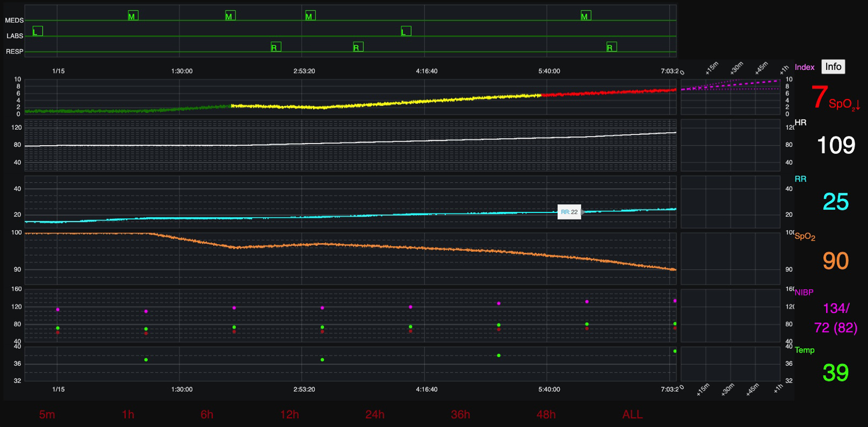Click the magenta NIBP label
868x427 pixels.
pos(804,293)
